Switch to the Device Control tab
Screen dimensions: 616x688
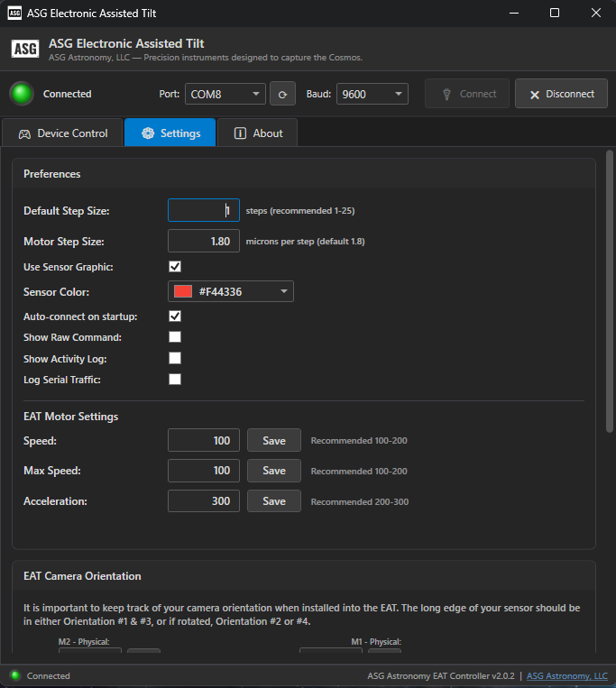62,133
